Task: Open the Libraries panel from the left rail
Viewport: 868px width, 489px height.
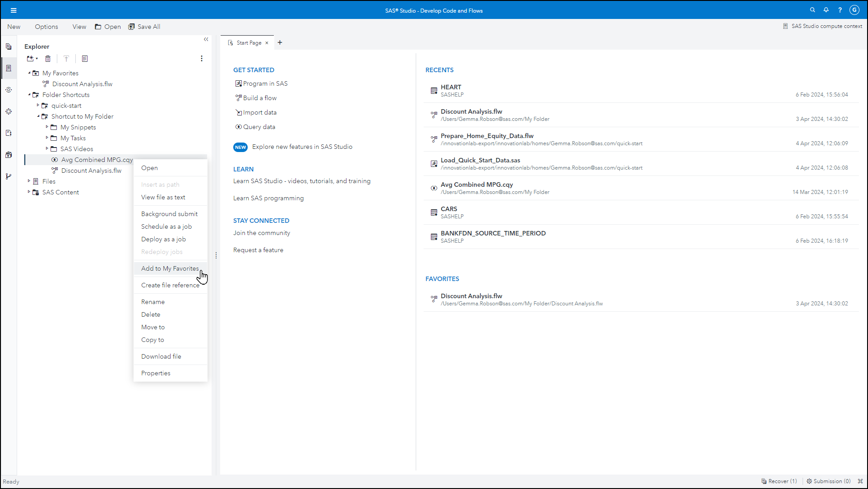Action: pos(9,155)
